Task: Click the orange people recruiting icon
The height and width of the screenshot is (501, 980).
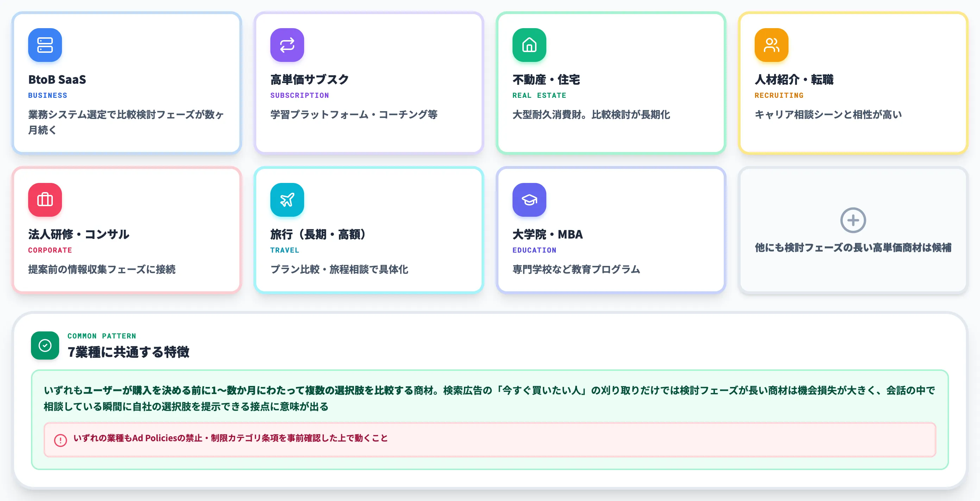Action: tap(772, 45)
